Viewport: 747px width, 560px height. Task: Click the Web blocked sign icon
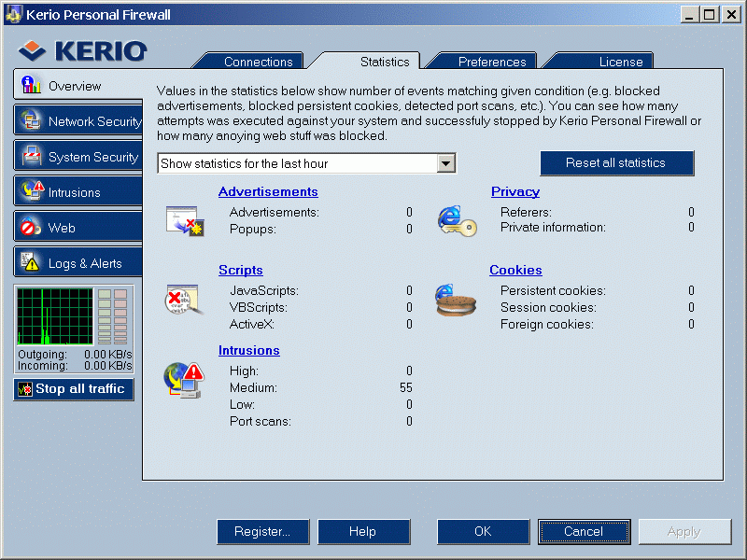click(x=30, y=227)
